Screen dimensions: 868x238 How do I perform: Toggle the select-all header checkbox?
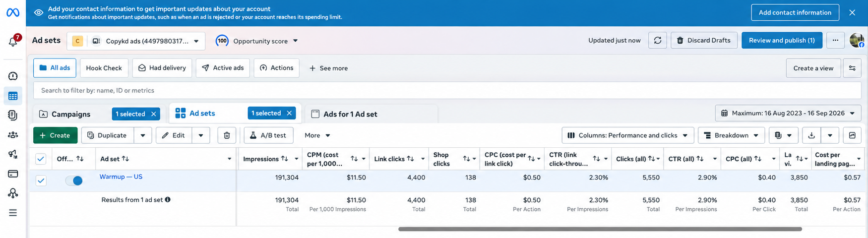(x=41, y=159)
